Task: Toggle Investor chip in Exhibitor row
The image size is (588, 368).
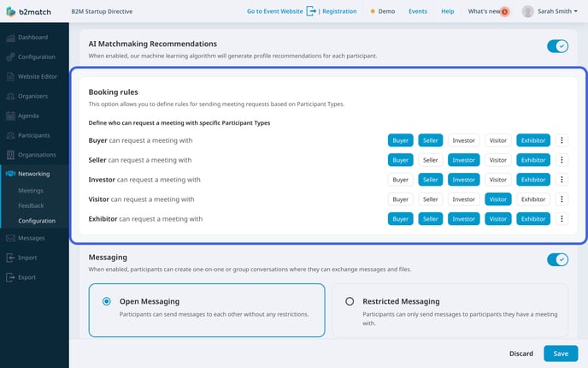Action: 463,218
